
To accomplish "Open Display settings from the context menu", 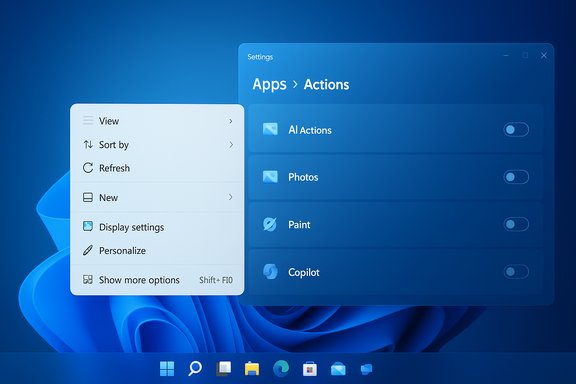I will point(157,227).
